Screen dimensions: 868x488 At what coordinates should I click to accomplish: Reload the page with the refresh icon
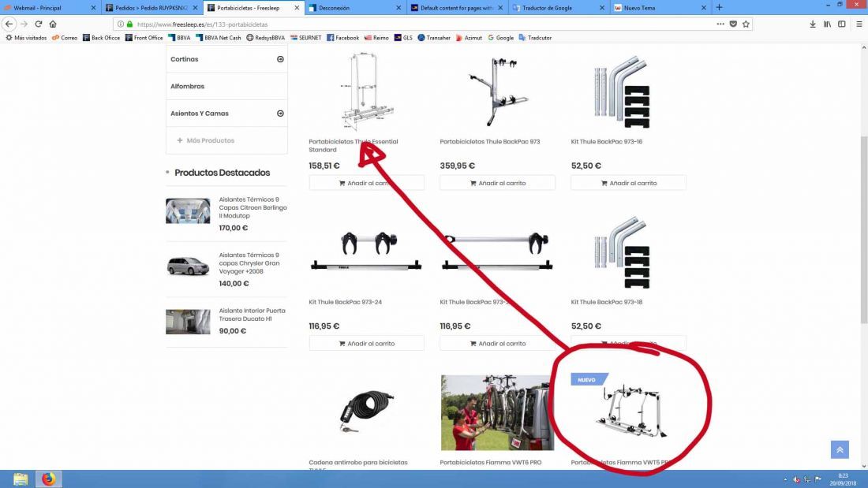click(38, 24)
